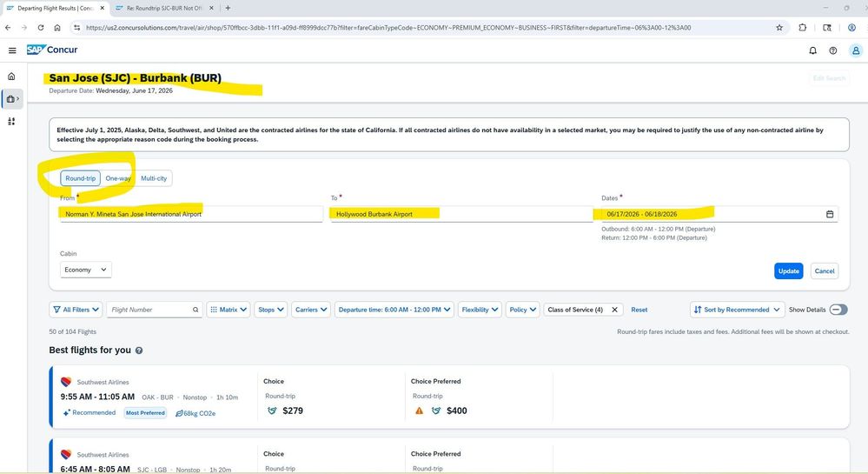The image size is (868, 474).
Task: Click the Update button
Action: pos(789,271)
